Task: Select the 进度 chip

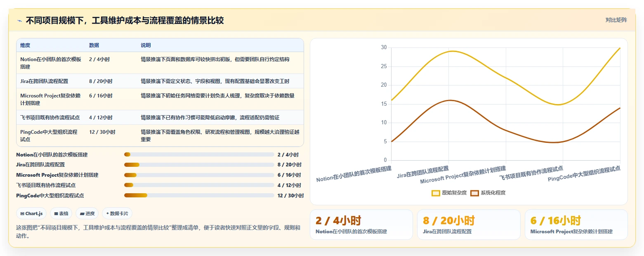Action: (x=87, y=213)
